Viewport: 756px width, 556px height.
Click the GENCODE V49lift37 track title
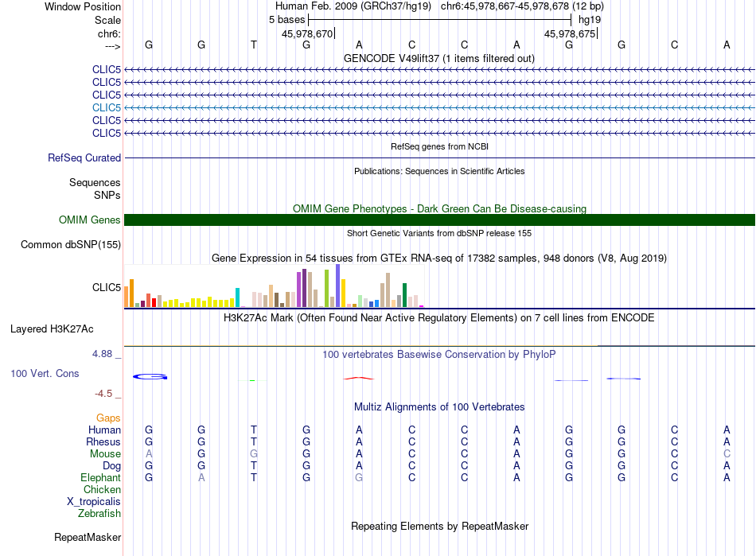tap(438, 58)
